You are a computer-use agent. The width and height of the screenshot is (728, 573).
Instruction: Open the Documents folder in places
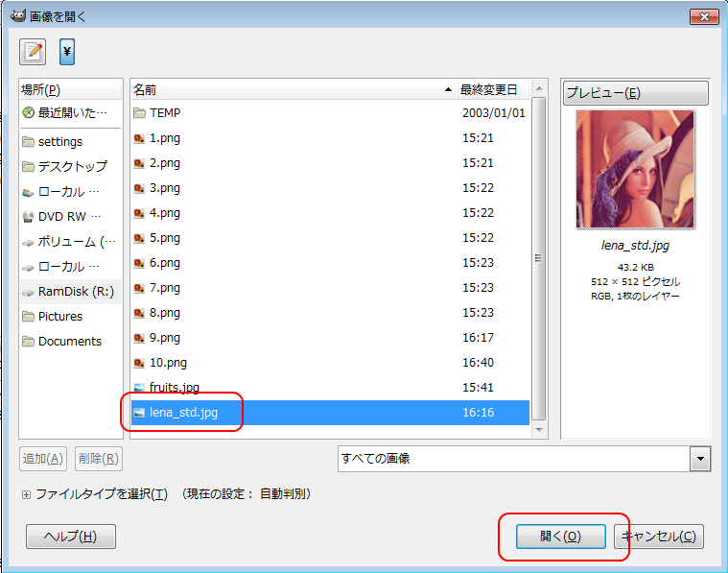click(71, 342)
